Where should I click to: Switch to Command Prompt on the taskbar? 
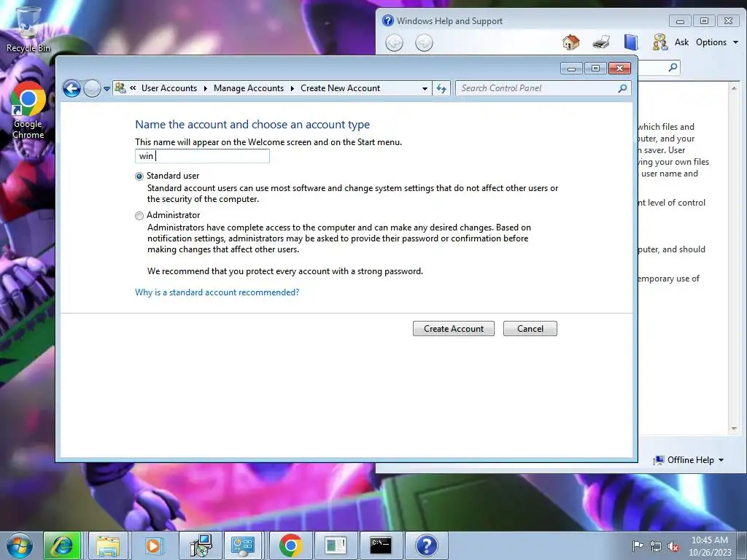(x=381, y=545)
